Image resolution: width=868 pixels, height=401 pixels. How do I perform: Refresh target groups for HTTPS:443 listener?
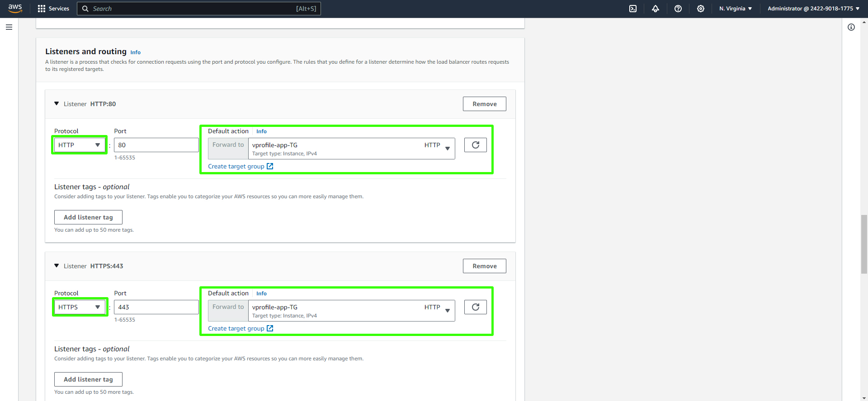click(476, 307)
